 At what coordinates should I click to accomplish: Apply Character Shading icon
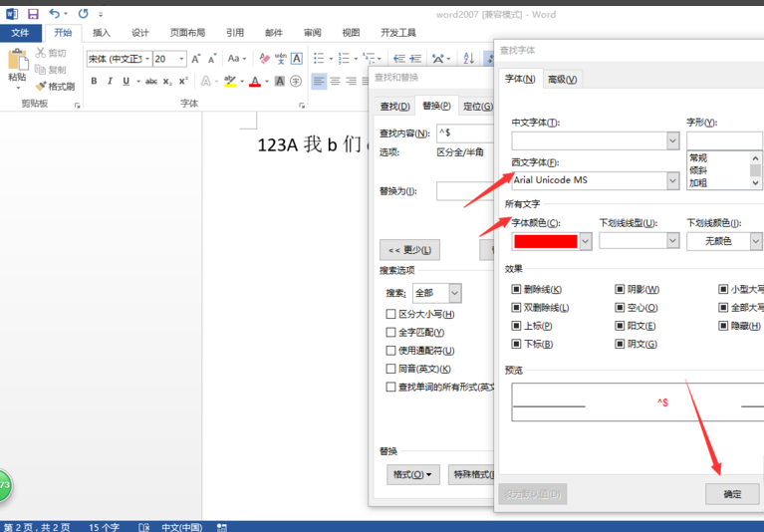(280, 82)
